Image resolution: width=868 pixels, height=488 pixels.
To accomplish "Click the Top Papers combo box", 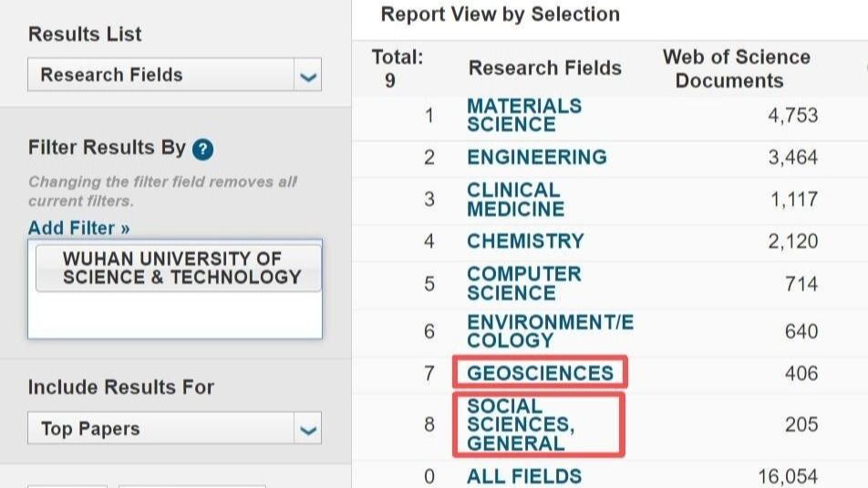I will click(161, 429).
